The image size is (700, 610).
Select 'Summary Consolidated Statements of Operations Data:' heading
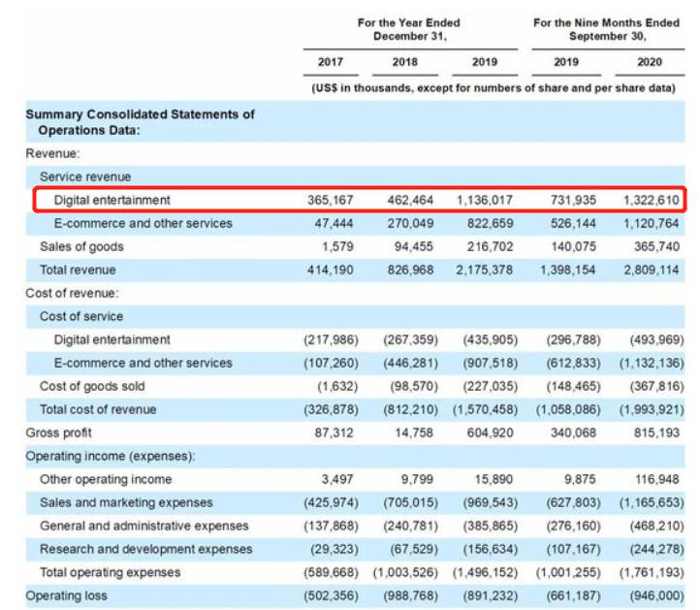[x=140, y=122]
